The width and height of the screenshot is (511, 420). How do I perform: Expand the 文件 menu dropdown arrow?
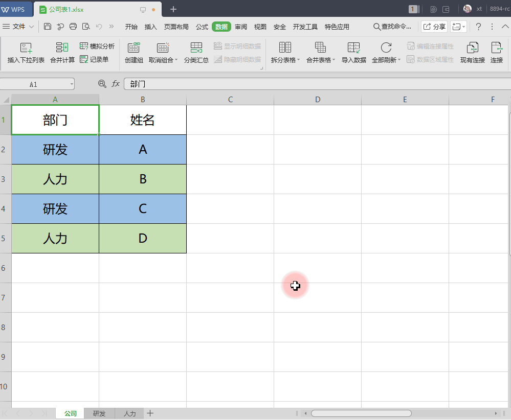click(x=31, y=27)
